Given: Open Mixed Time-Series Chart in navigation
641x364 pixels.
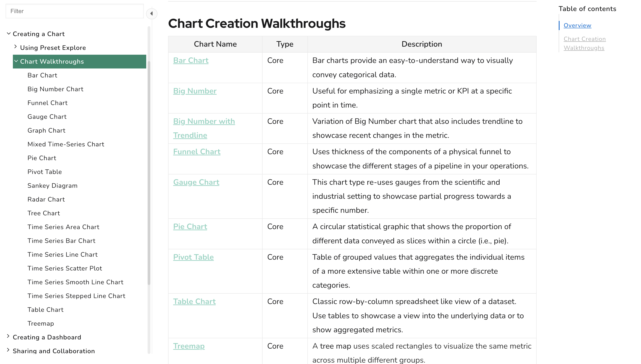Looking at the screenshot, I should [x=66, y=144].
